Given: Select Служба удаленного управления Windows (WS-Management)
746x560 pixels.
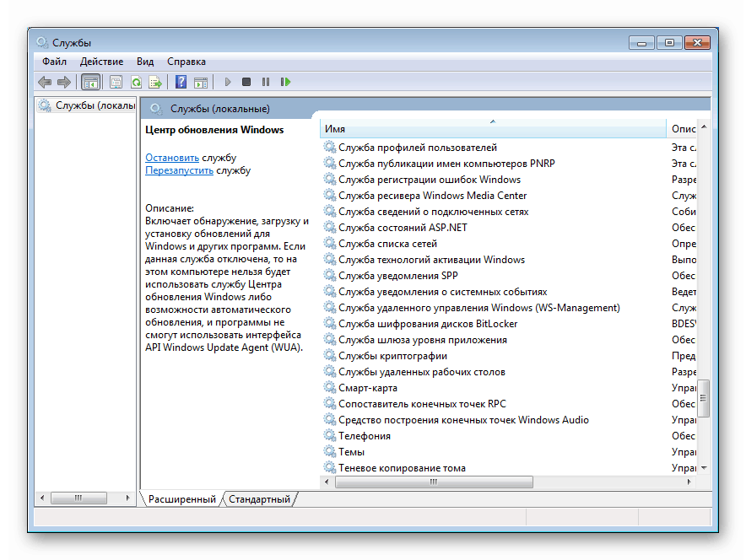Looking at the screenshot, I should click(x=509, y=308).
